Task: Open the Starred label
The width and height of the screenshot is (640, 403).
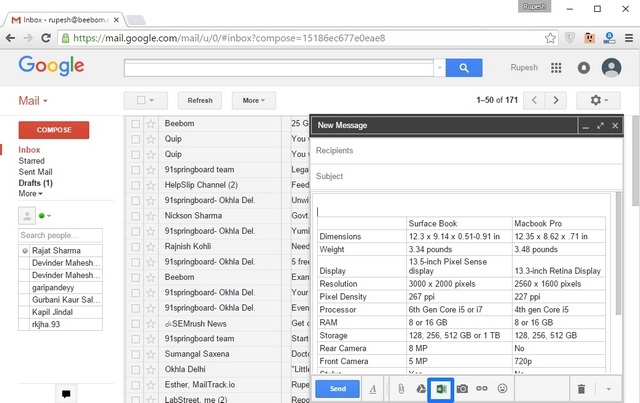Action: (x=31, y=161)
